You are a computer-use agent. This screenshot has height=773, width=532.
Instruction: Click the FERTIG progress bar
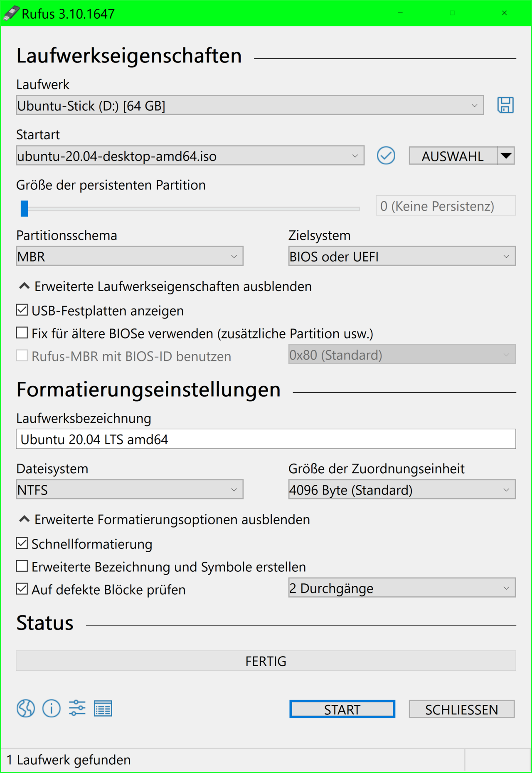266,661
